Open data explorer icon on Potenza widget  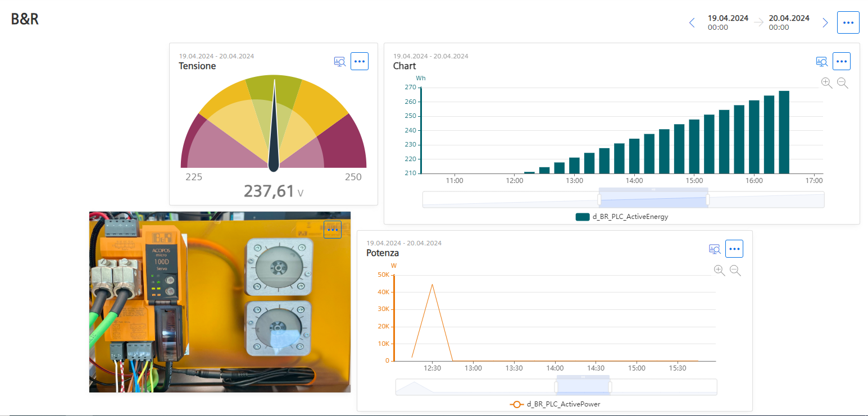pyautogui.click(x=714, y=249)
